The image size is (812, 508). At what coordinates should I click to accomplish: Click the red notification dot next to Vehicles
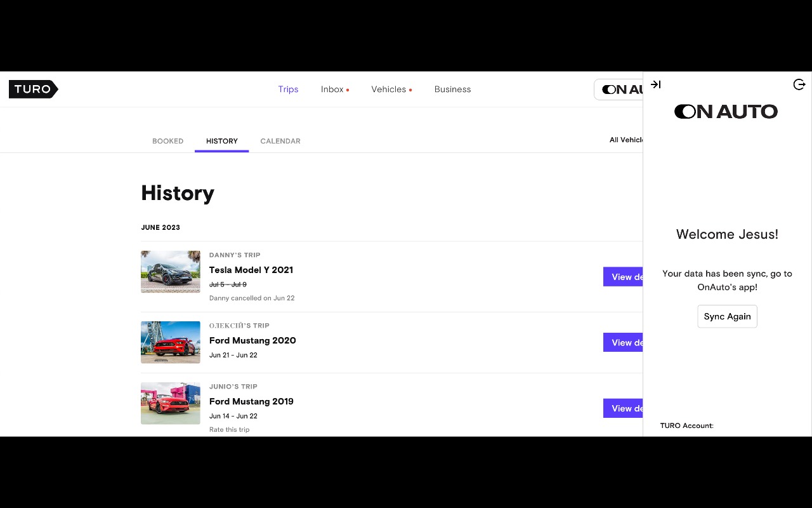410,91
